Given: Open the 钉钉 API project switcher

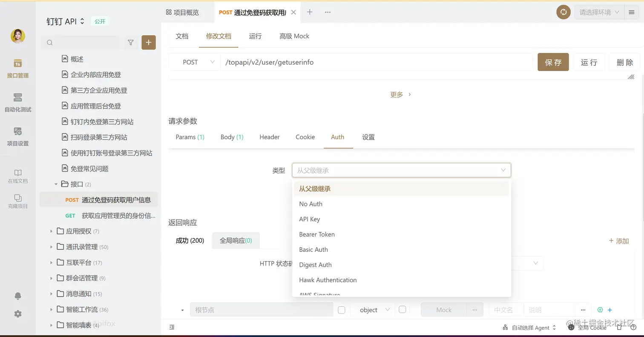Looking at the screenshot, I should 66,21.
